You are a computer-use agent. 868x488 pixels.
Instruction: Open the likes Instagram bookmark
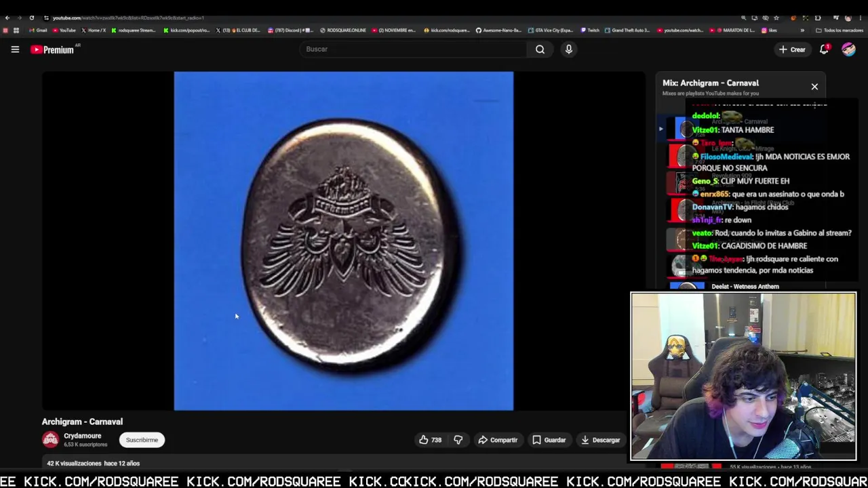pyautogui.click(x=770, y=30)
